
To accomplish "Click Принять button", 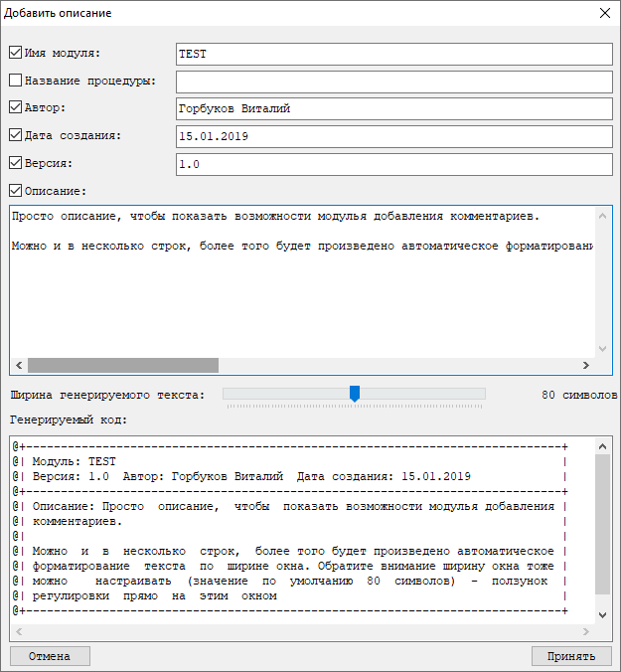I will pos(571,656).
